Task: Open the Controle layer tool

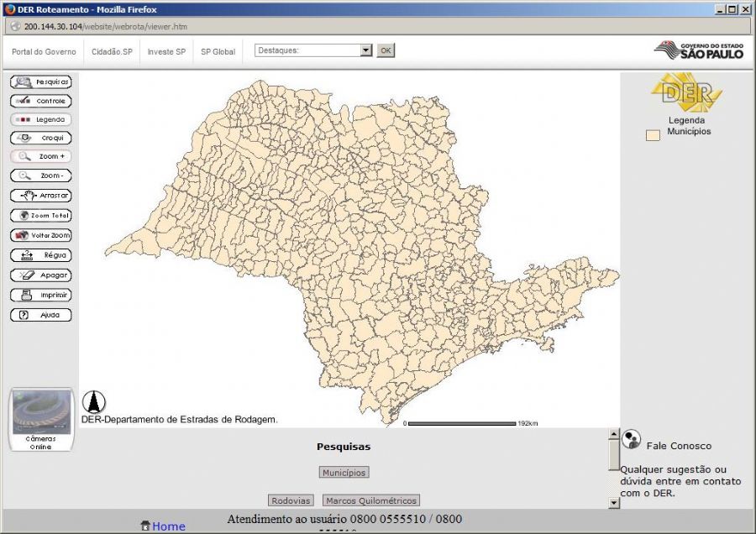Action: point(40,101)
